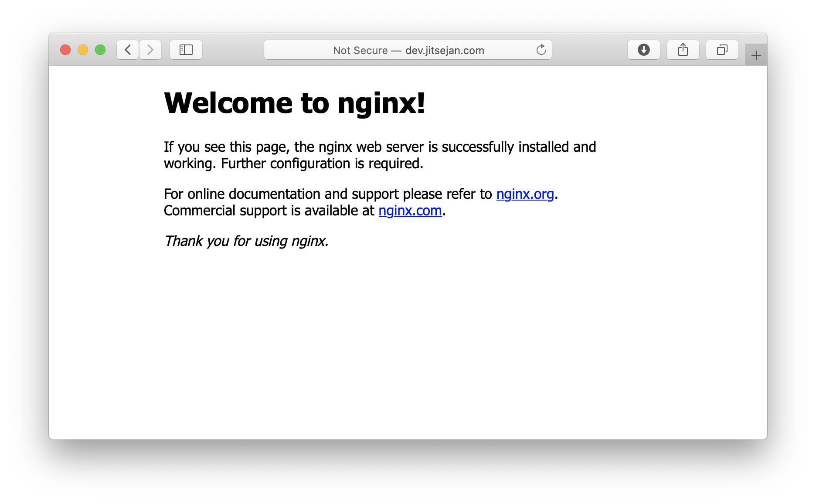Click the Welcome to nginx! heading
816x504 pixels.
coord(295,103)
